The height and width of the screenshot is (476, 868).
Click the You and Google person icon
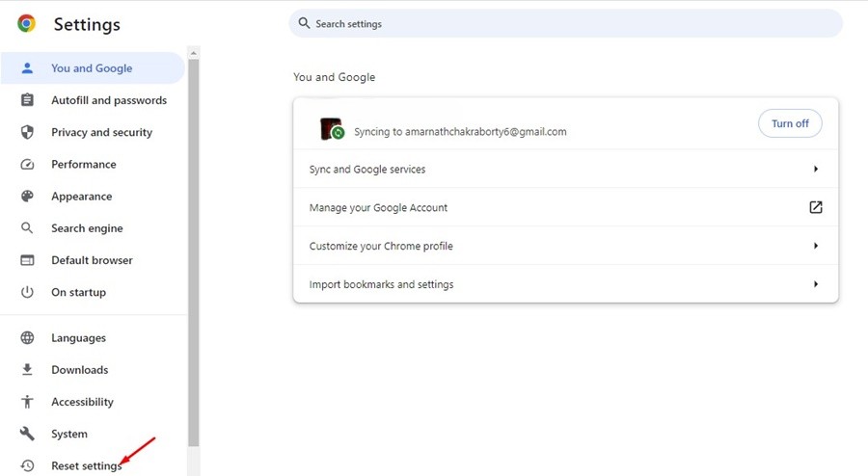[27, 68]
